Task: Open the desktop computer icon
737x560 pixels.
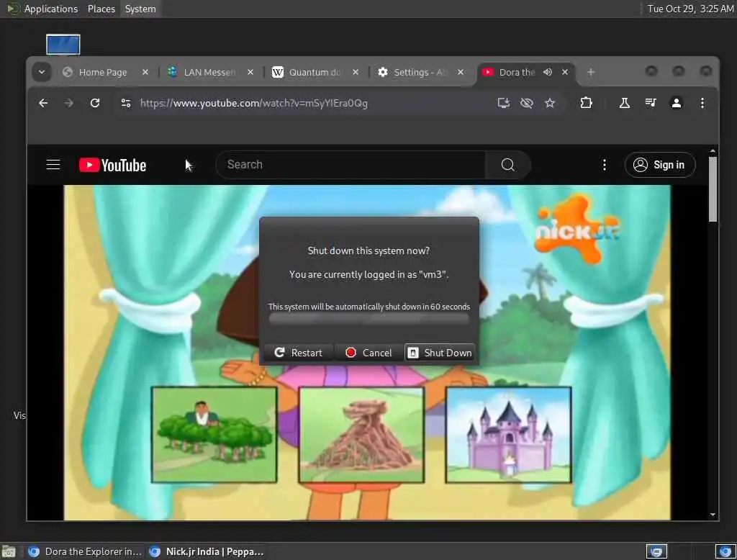Action: (x=63, y=45)
